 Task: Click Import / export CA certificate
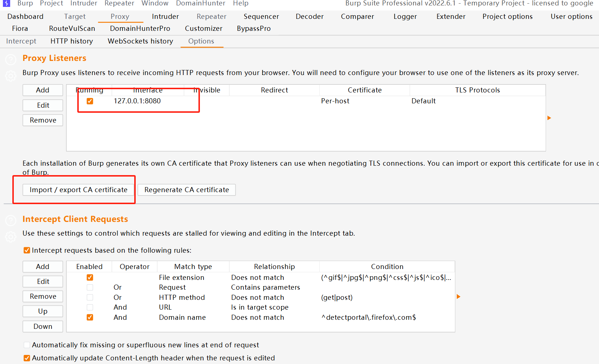tap(78, 190)
